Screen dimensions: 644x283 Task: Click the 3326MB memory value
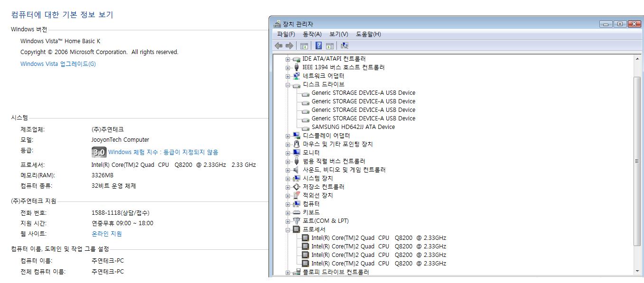tap(102, 175)
